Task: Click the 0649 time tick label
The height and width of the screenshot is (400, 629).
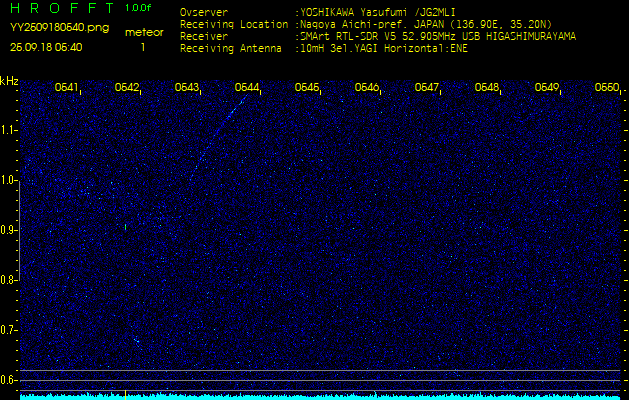Action: pos(547,88)
